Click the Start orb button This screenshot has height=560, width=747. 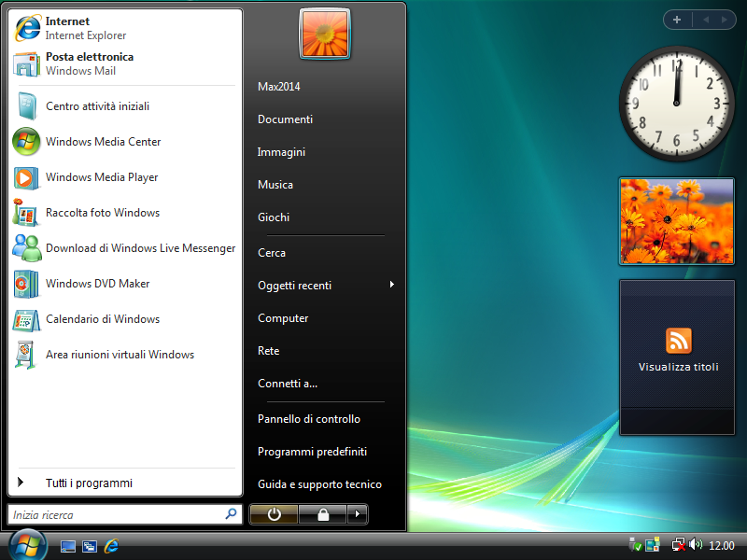pyautogui.click(x=28, y=546)
